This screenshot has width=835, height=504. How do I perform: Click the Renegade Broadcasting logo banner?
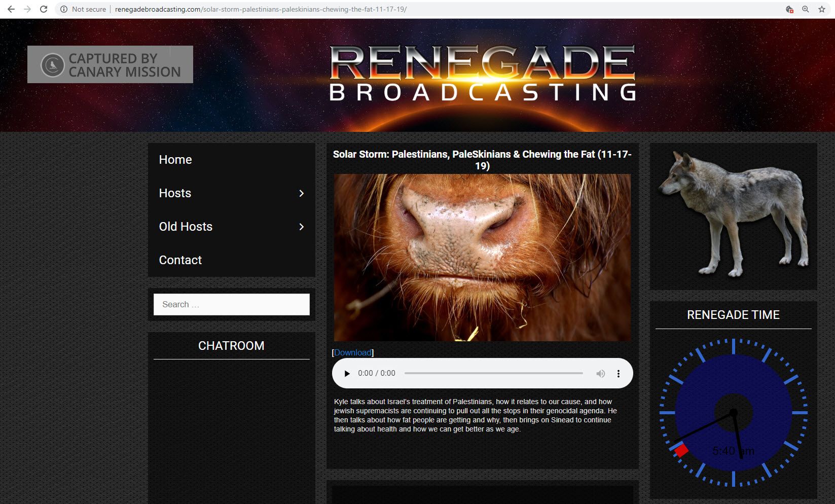(x=482, y=74)
